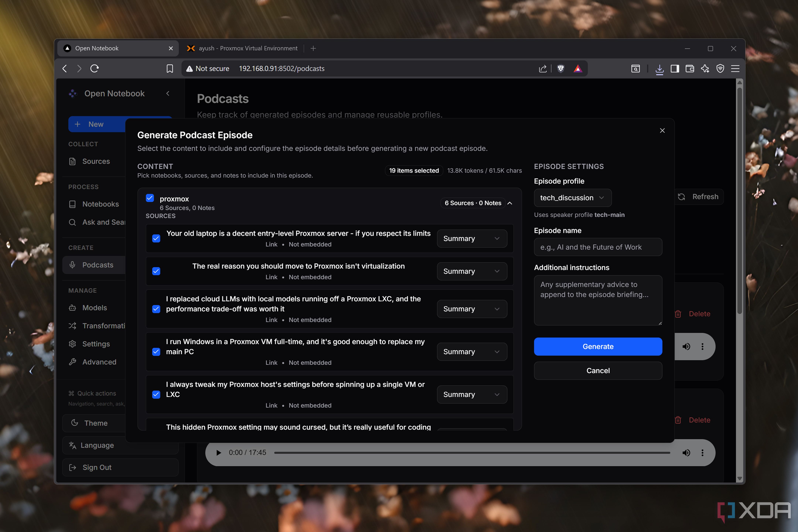Cancel the podcast episode dialog

coord(598,371)
